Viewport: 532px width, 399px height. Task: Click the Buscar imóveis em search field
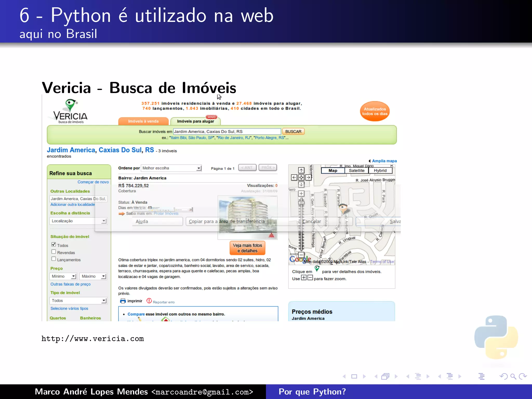pyautogui.click(x=227, y=132)
